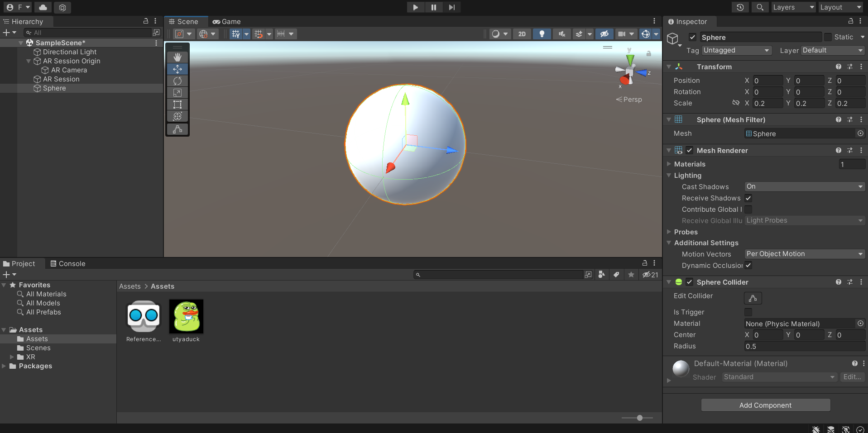Select the Transform tool
The height and width of the screenshot is (433, 868).
coord(177,116)
